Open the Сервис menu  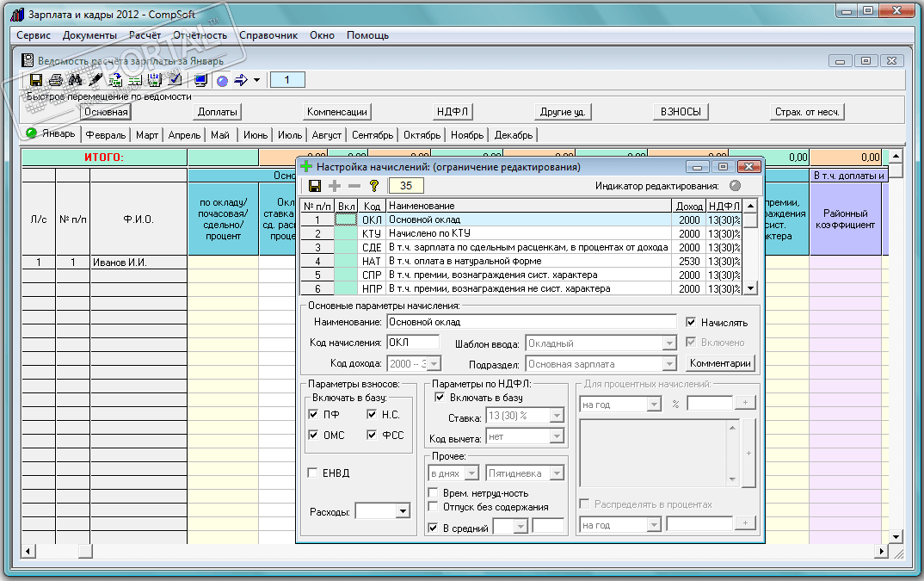point(34,34)
